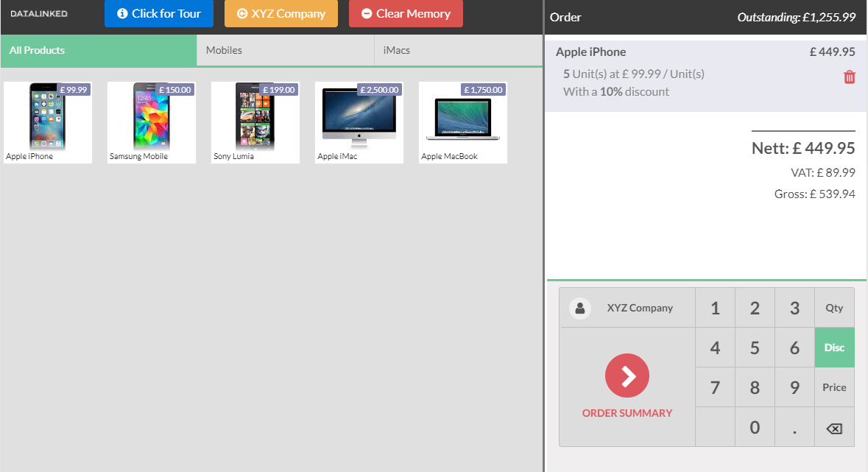The image size is (868, 472).
Task: Click the 'With a 10% discount' text
Action: coord(616,92)
